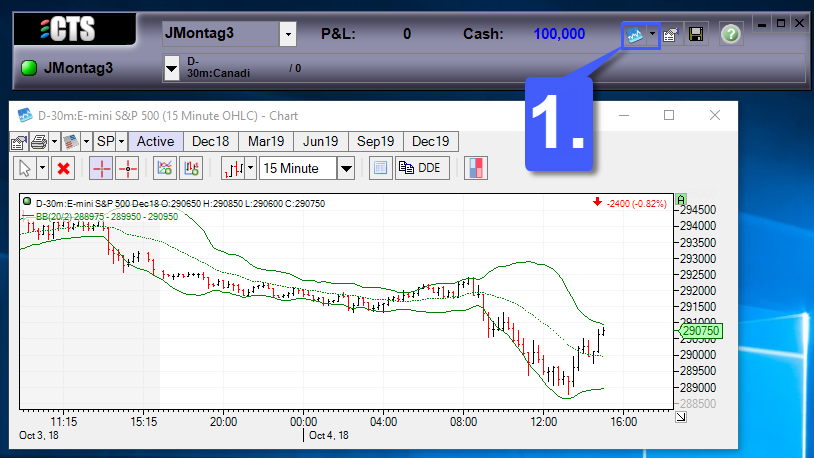Expand the new chart icon dropdown arrow
The height and width of the screenshot is (458, 814).
coord(652,35)
